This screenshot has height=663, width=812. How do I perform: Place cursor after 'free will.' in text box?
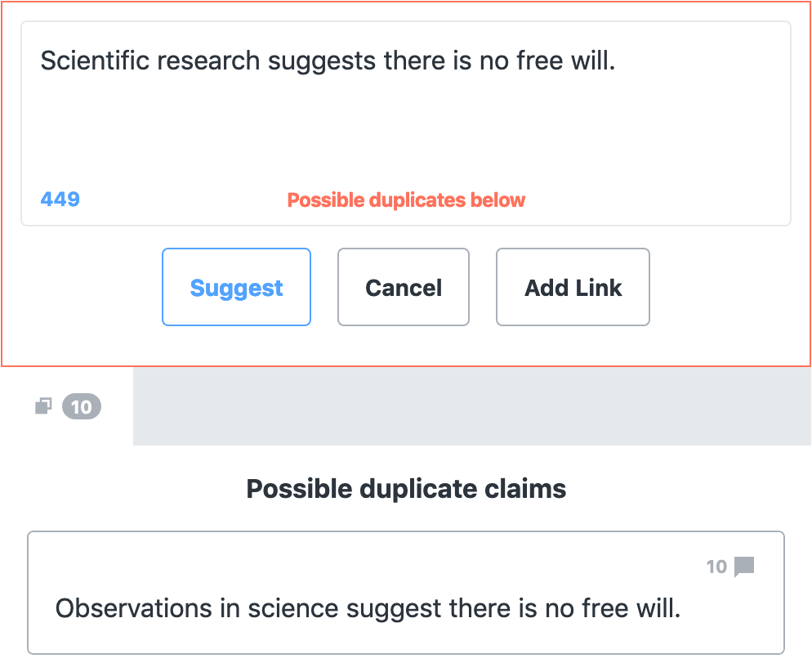click(616, 60)
